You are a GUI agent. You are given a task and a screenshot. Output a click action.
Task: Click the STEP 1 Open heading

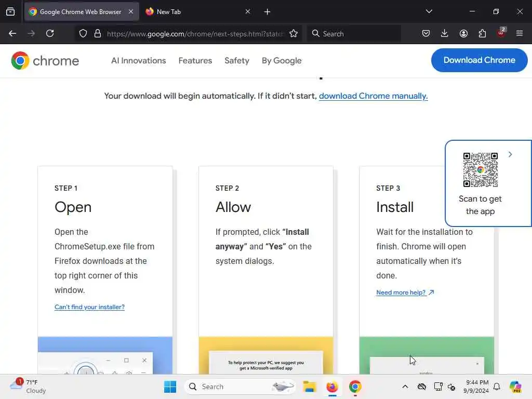click(x=73, y=207)
